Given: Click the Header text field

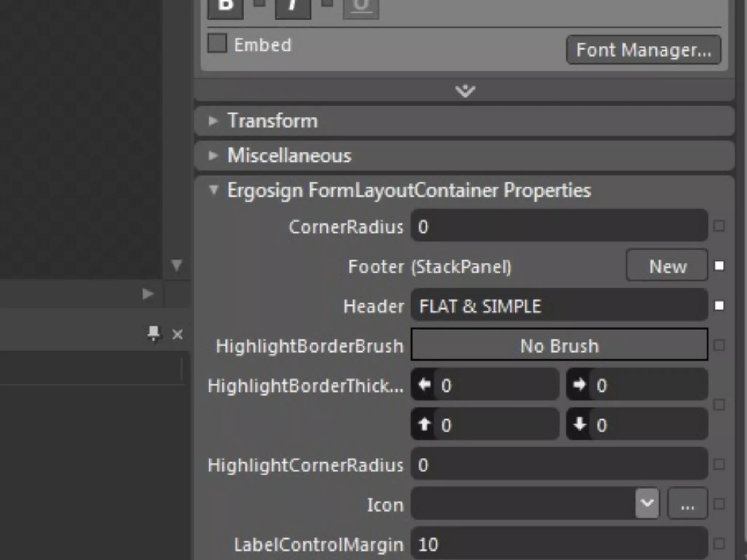Looking at the screenshot, I should [x=559, y=306].
